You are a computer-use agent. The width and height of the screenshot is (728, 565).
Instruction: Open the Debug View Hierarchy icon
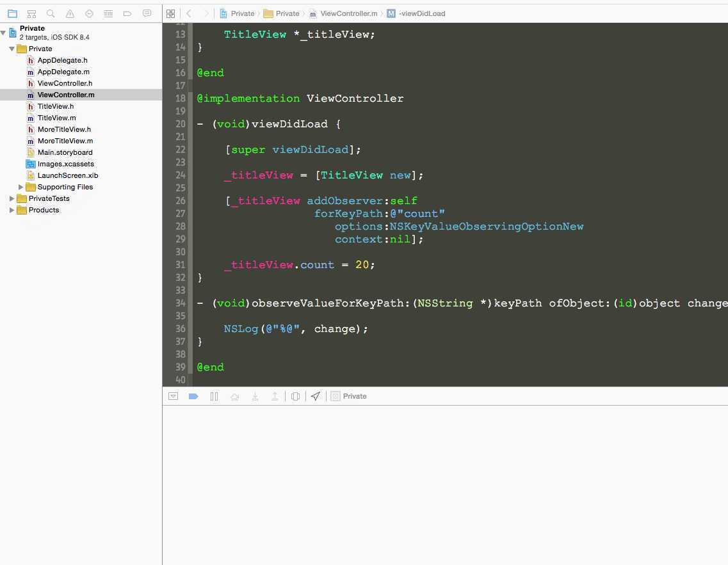click(x=295, y=396)
